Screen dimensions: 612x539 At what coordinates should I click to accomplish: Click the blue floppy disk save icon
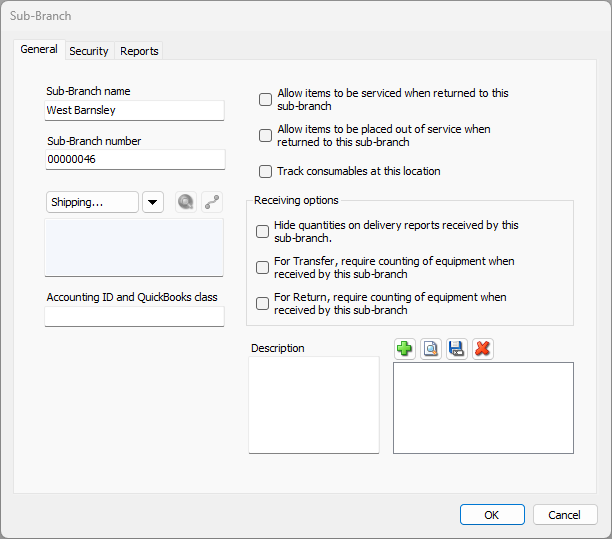tap(457, 349)
